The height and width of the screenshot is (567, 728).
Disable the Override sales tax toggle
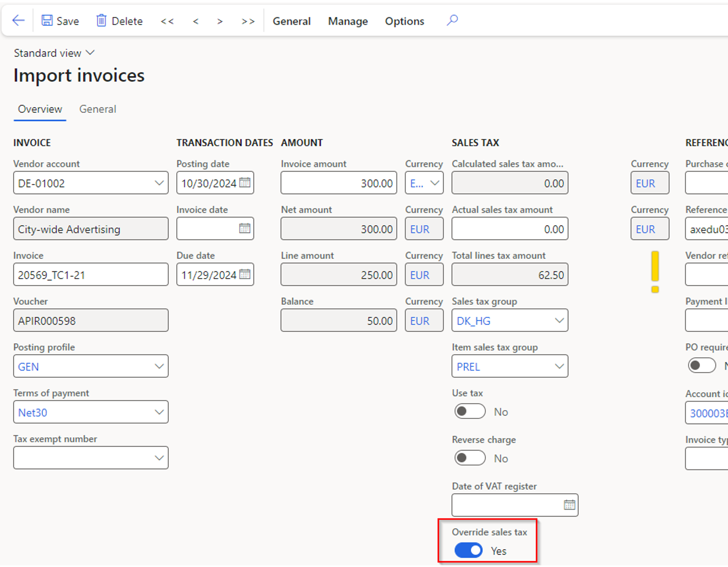click(x=468, y=550)
